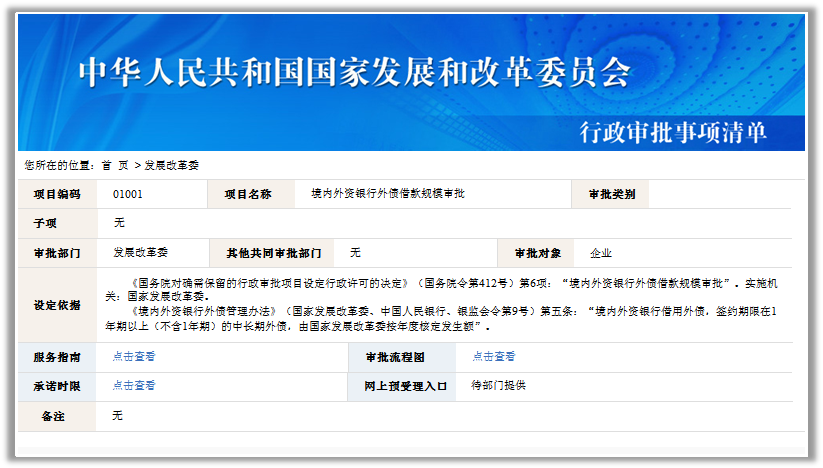This screenshot has width=823, height=468.
Task: Select project name 境内外资银行外债借款规模审批
Action: (x=388, y=194)
